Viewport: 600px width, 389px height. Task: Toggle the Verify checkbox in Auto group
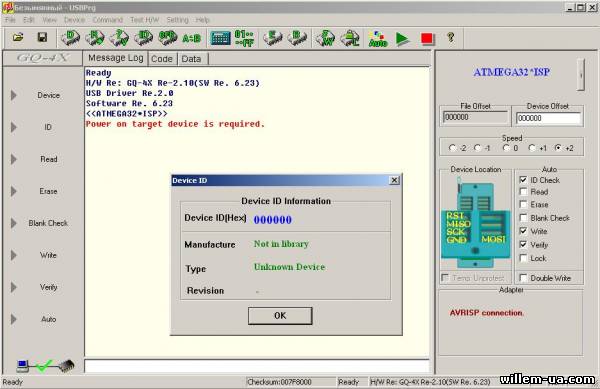[x=523, y=244]
